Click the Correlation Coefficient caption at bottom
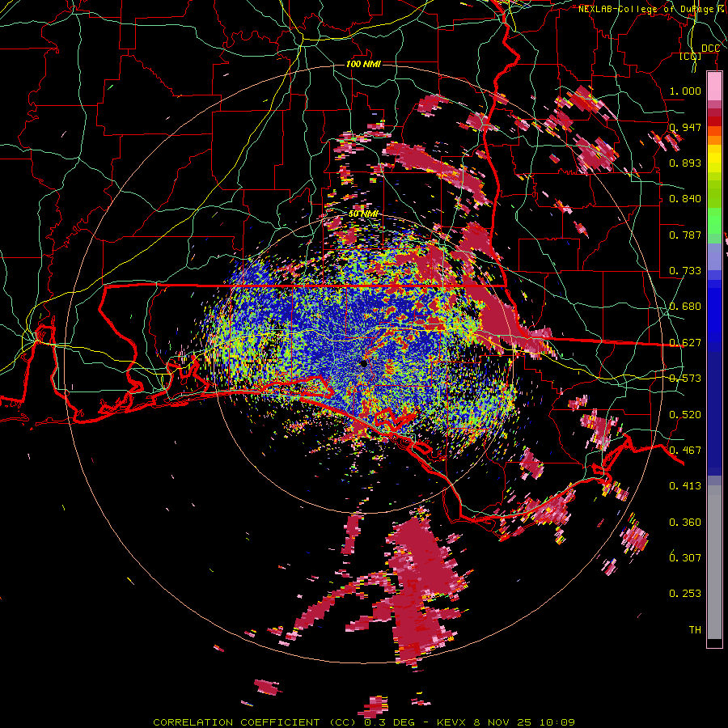The image size is (728, 728). (363, 722)
